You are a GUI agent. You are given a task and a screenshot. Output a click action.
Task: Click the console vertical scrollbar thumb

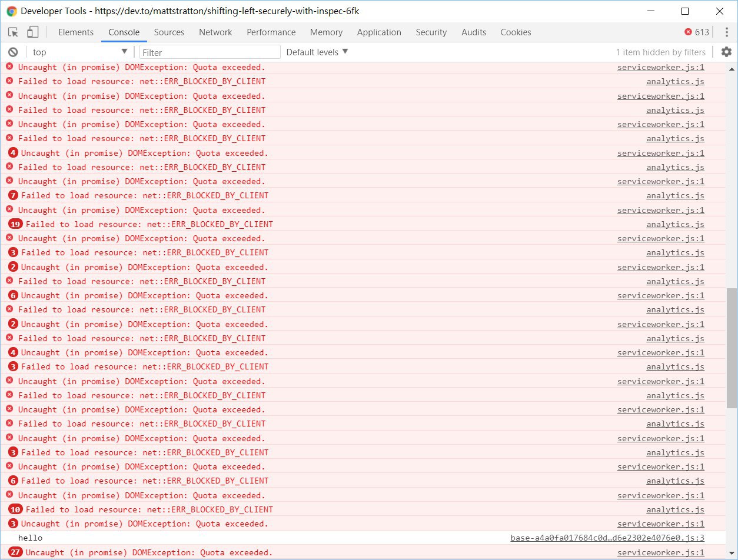tap(732, 347)
